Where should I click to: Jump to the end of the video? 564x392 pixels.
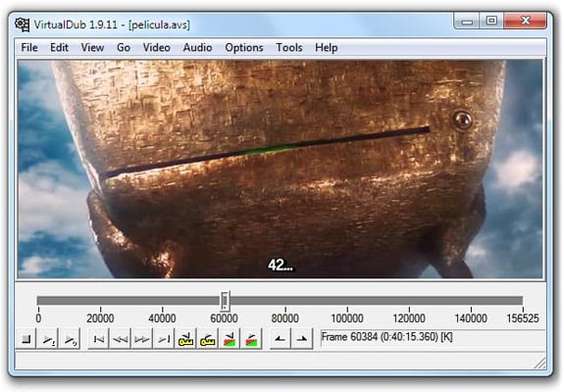(x=164, y=338)
